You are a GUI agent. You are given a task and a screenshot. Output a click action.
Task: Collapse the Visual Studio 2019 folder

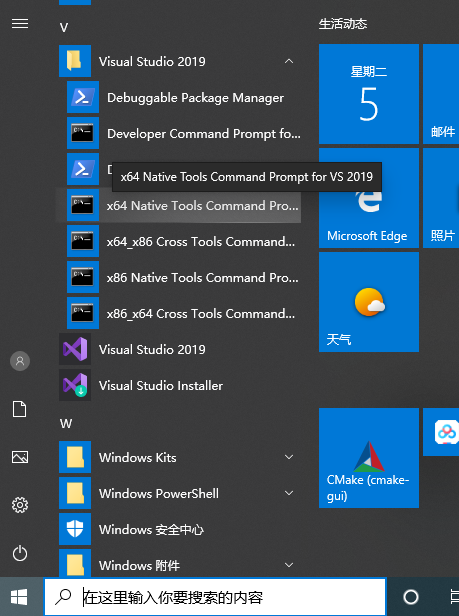(289, 61)
